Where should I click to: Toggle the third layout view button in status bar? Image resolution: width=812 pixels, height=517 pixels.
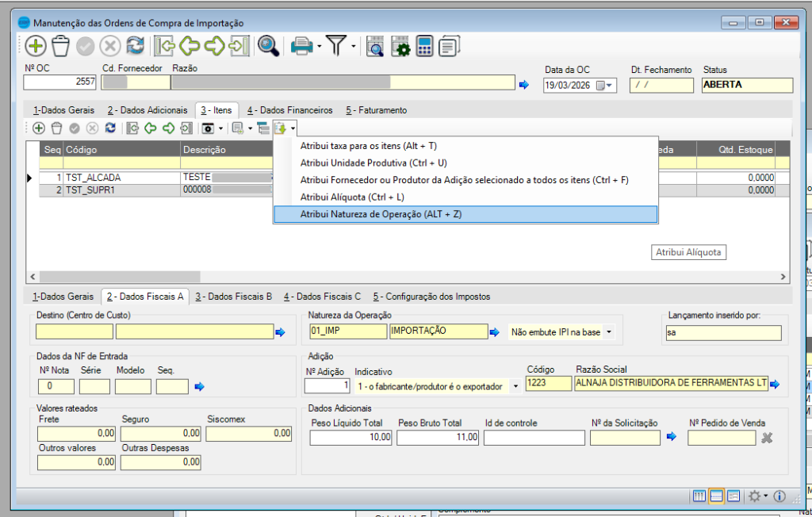[733, 496]
